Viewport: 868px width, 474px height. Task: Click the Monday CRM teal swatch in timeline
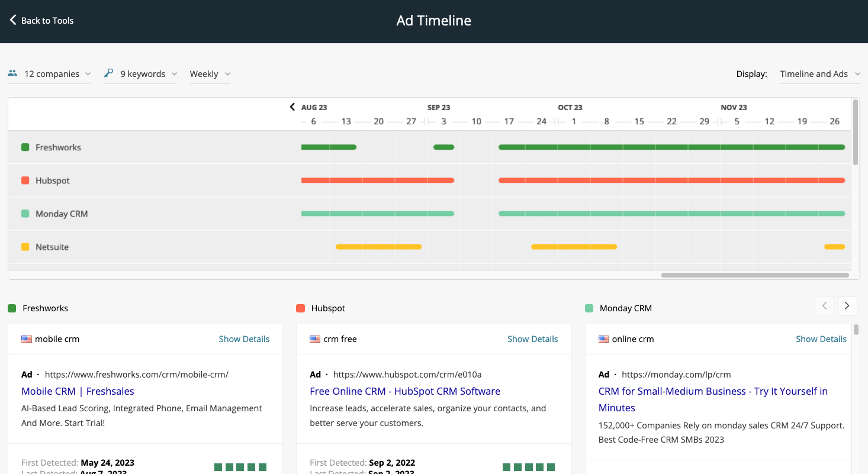pyautogui.click(x=25, y=214)
